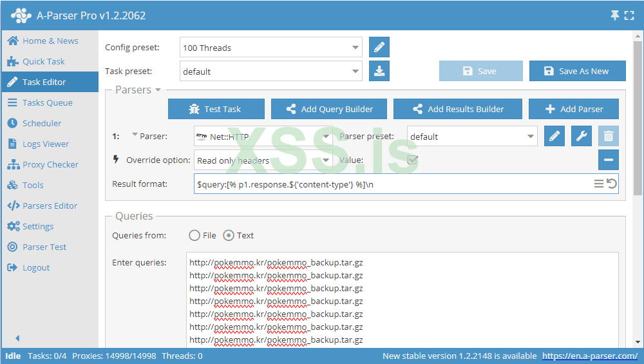Click Add Query Builder button
644x364 pixels.
(x=329, y=109)
